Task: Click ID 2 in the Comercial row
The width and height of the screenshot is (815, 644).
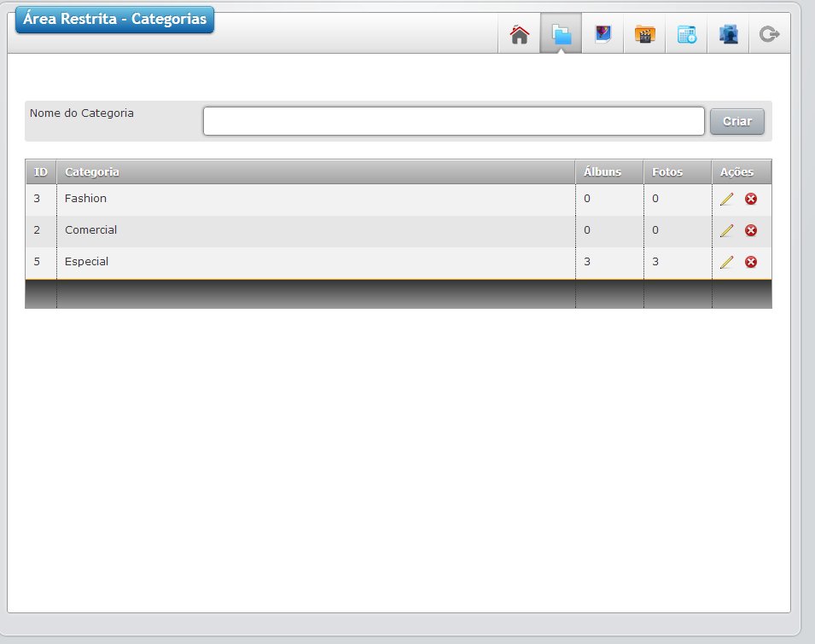Action: coord(37,230)
